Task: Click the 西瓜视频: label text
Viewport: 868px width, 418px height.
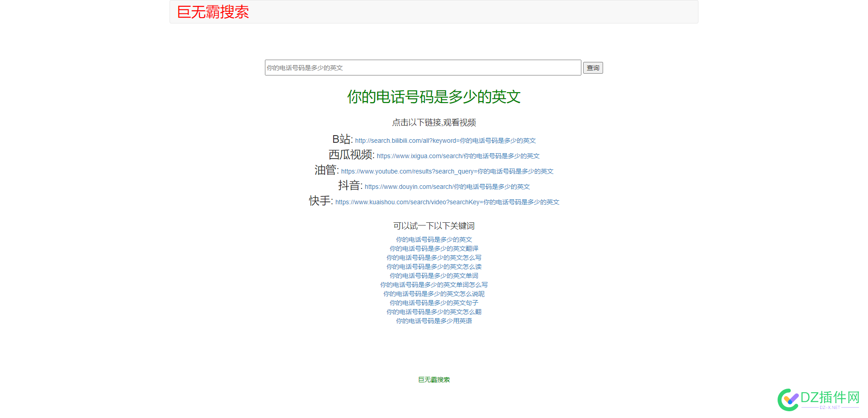Action: click(x=351, y=155)
